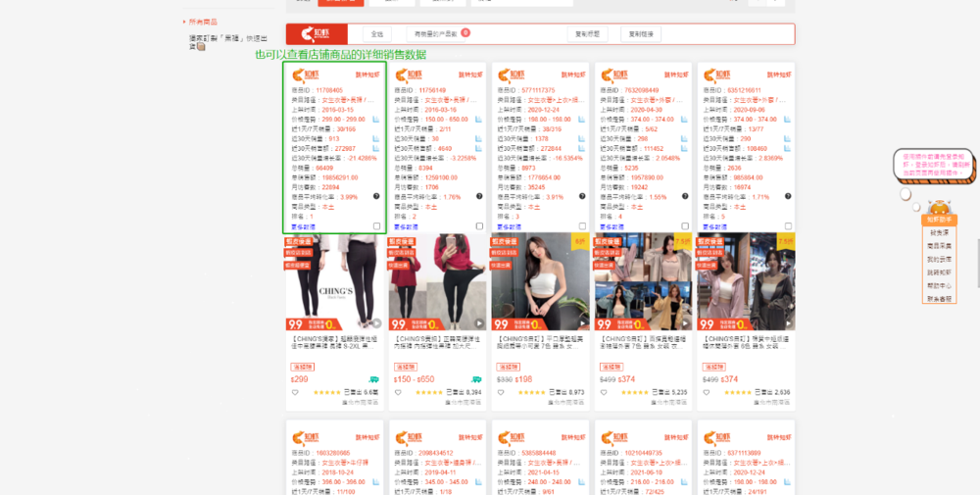Click the five-star rating on $198 product
Viewport: 980px width, 495px height.
click(x=532, y=392)
